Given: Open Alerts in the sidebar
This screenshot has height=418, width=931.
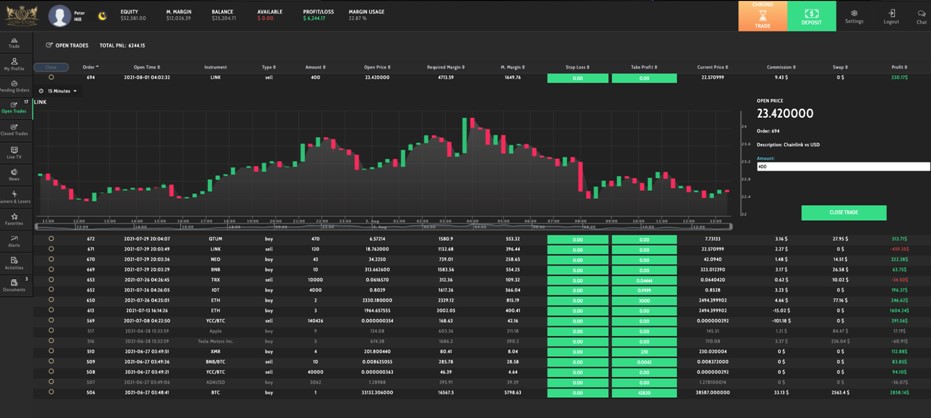Looking at the screenshot, I should [15, 240].
